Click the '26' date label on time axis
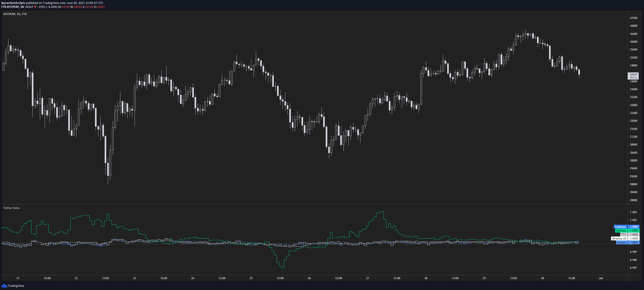 pyautogui.click(x=309, y=278)
